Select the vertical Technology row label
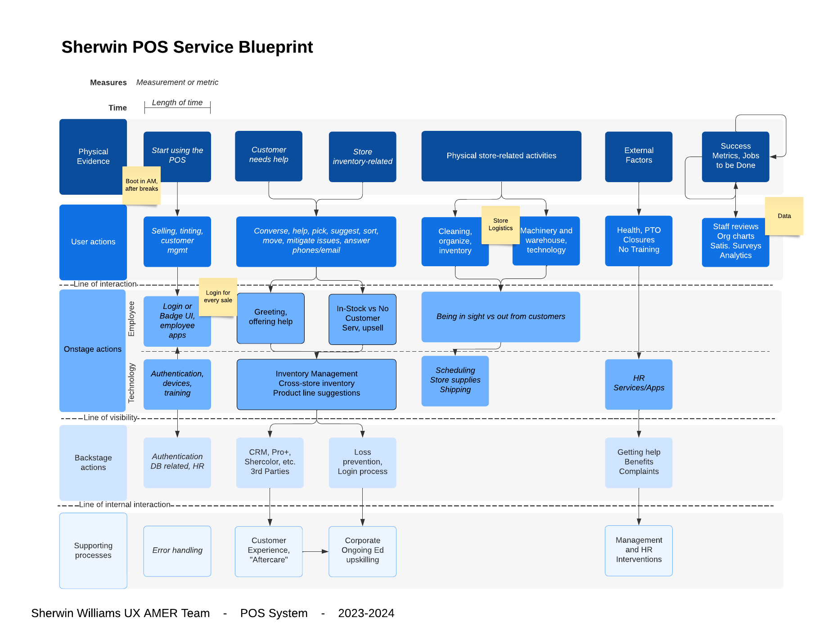The width and height of the screenshot is (824, 644). point(131,383)
